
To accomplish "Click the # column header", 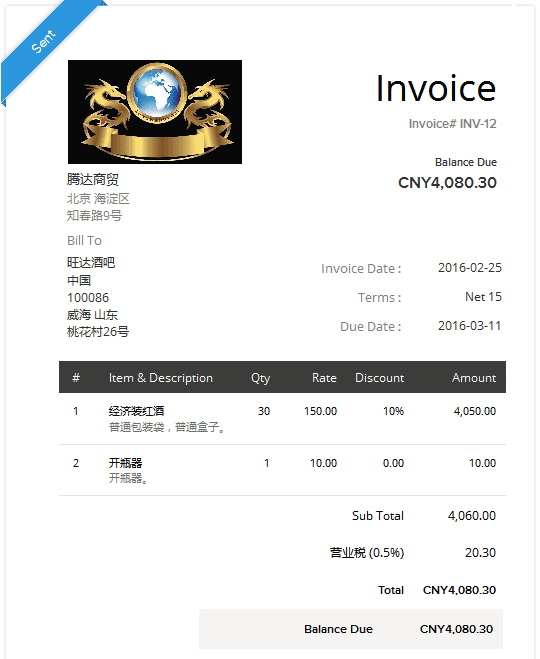I will (76, 378).
